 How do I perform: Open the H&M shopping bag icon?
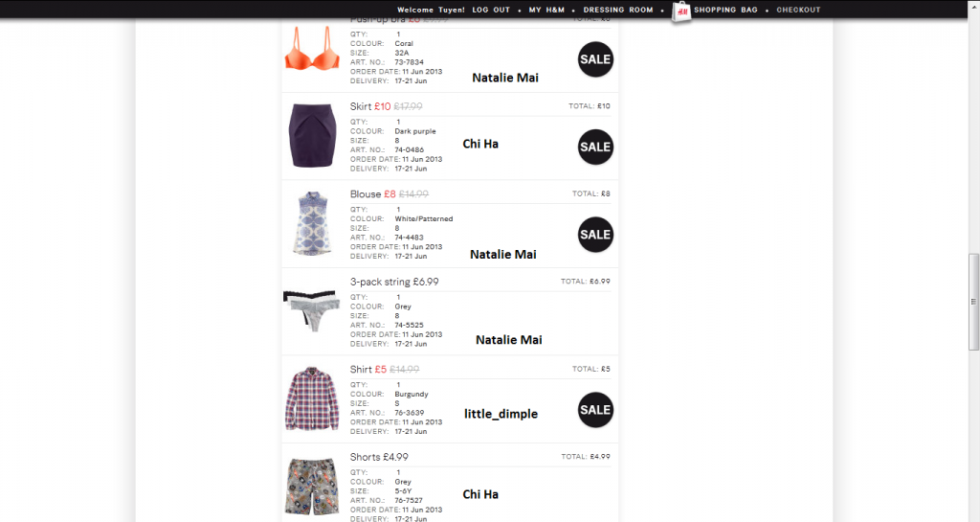[681, 11]
